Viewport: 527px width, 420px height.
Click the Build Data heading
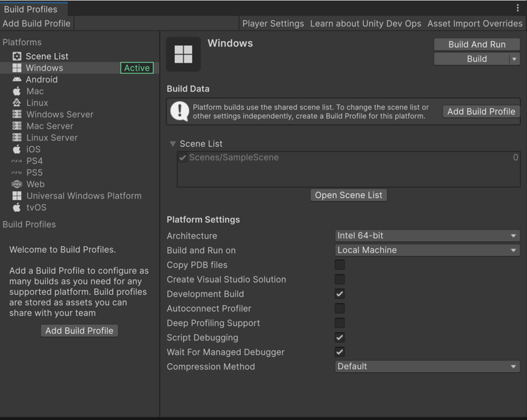(x=188, y=89)
